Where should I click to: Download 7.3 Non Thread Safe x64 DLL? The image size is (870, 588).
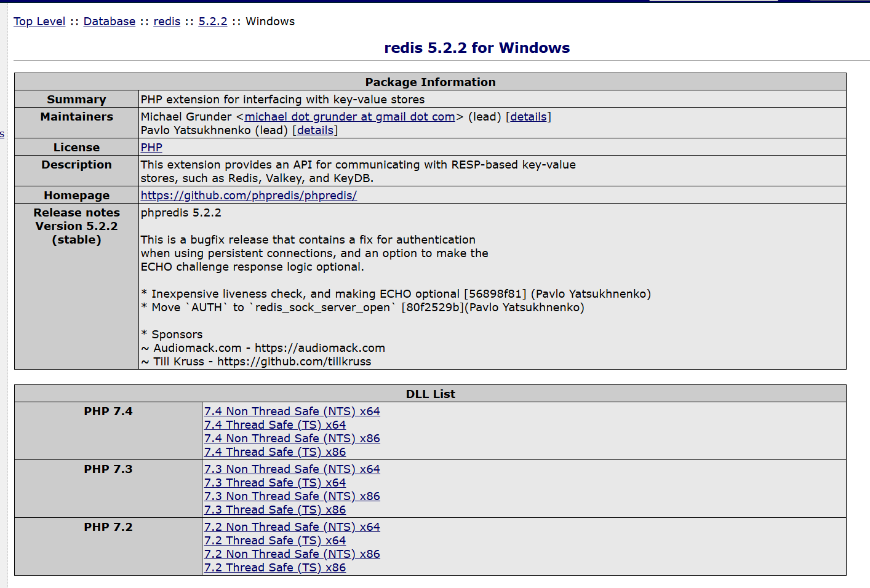click(x=292, y=469)
